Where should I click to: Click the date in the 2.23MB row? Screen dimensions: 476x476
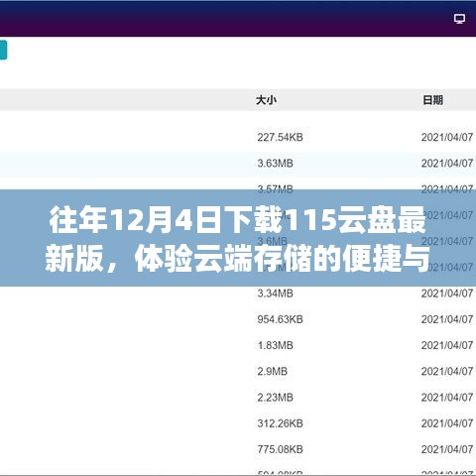447,398
